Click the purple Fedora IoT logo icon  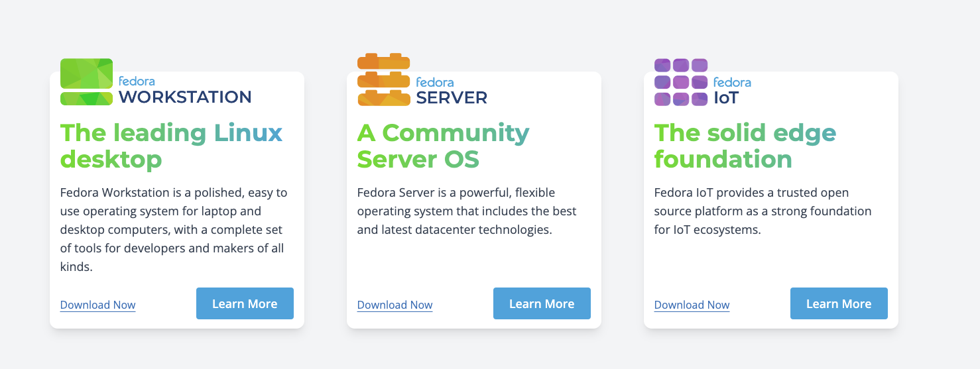pos(681,82)
